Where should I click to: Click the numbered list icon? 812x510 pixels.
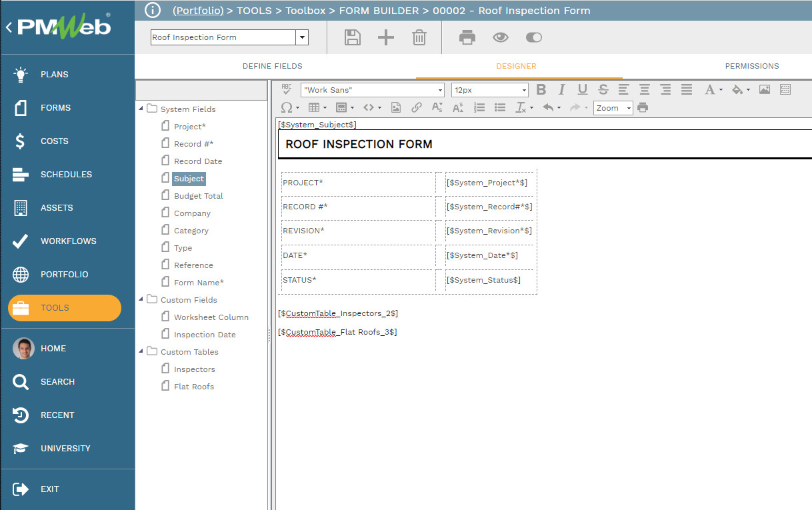[x=479, y=107]
